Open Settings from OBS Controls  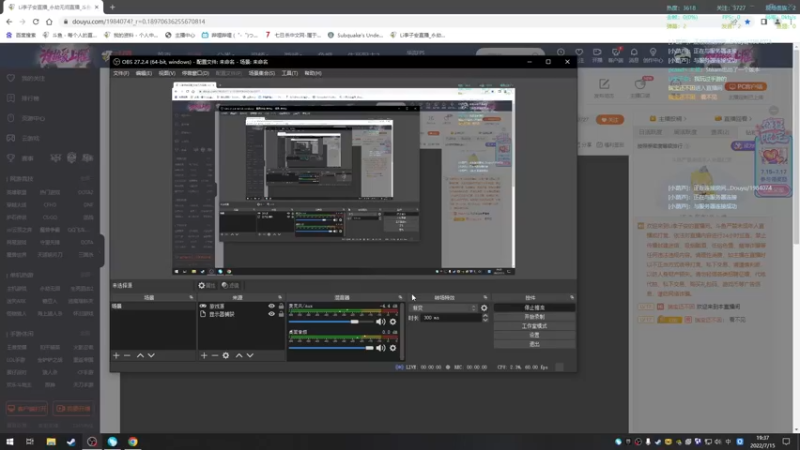(x=534, y=335)
